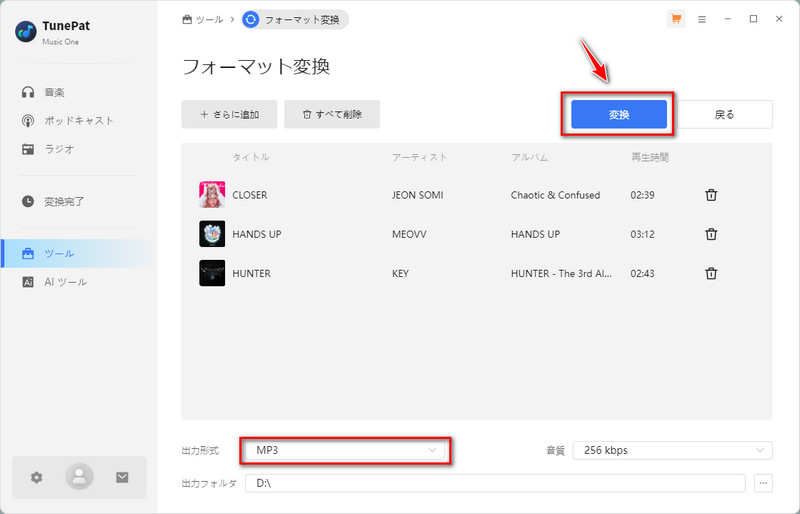Click artist MEOVV
The image size is (800, 514).
[x=409, y=234]
